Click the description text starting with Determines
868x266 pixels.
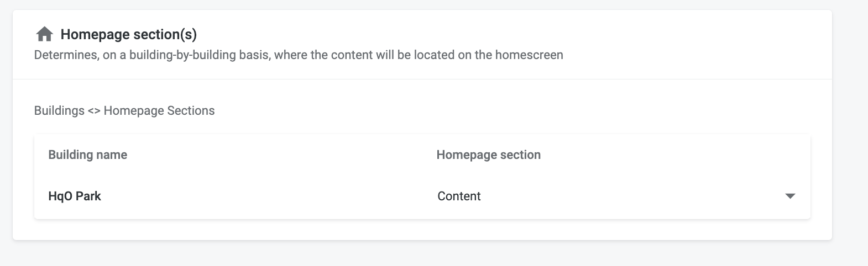[x=299, y=55]
